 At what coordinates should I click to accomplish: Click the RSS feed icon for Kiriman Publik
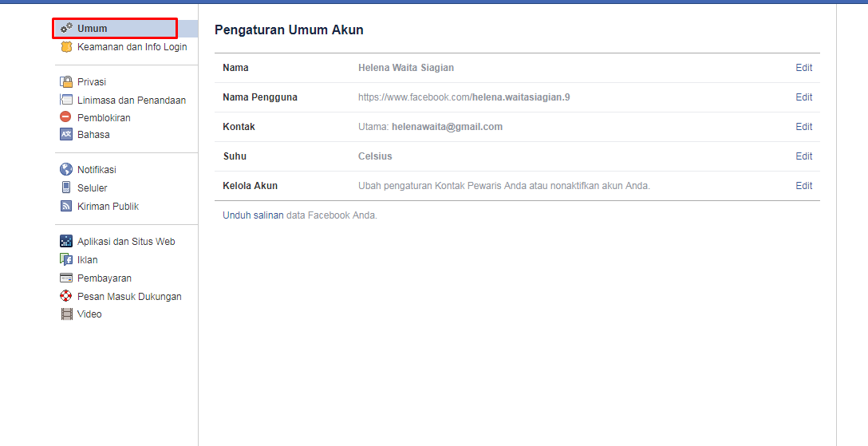click(66, 206)
